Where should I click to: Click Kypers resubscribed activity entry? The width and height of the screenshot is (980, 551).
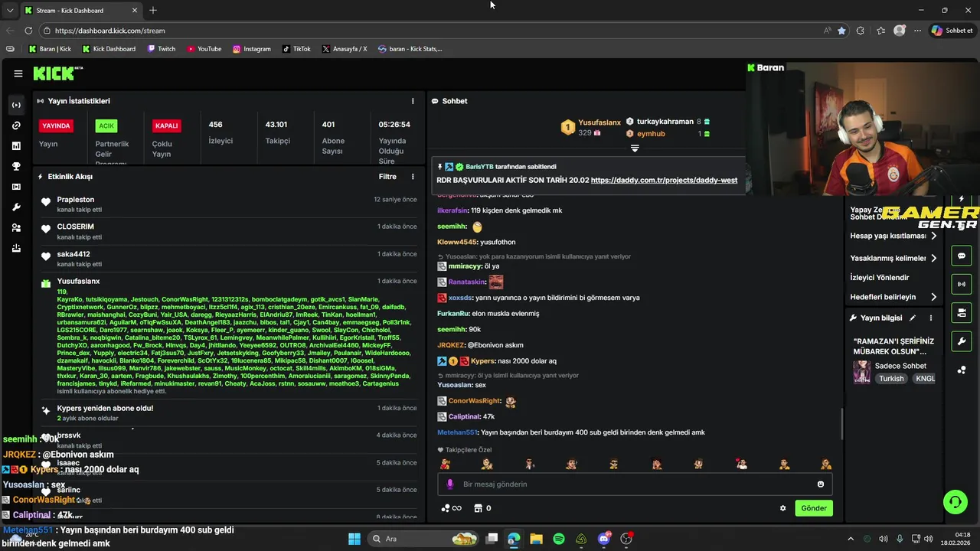pyautogui.click(x=230, y=413)
